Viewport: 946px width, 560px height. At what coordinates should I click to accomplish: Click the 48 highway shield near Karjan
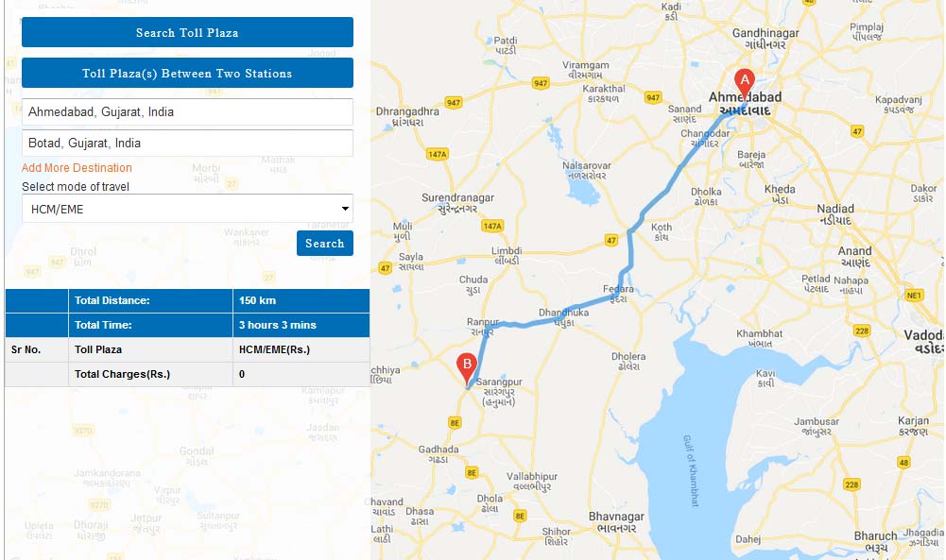point(903,463)
